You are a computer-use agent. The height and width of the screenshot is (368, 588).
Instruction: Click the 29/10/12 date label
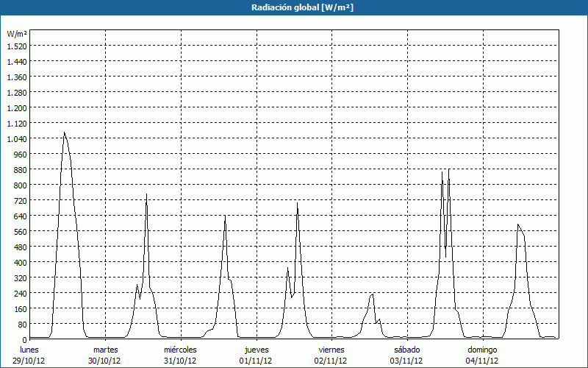(x=29, y=361)
